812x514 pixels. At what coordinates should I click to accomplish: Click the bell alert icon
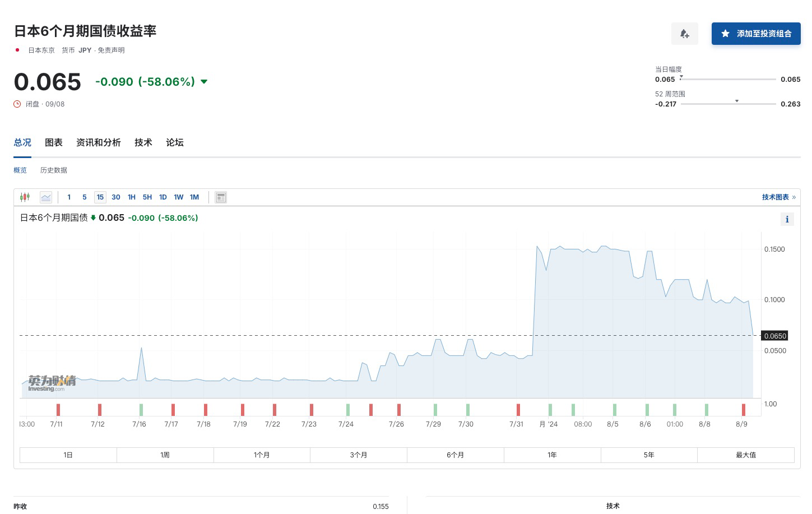[x=684, y=34]
